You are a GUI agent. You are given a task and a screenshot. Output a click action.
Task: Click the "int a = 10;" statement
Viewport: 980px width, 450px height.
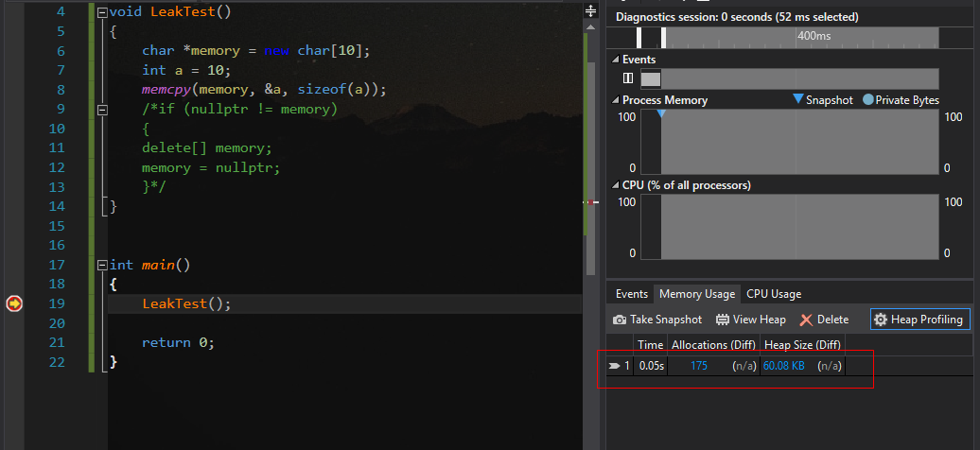pos(187,70)
